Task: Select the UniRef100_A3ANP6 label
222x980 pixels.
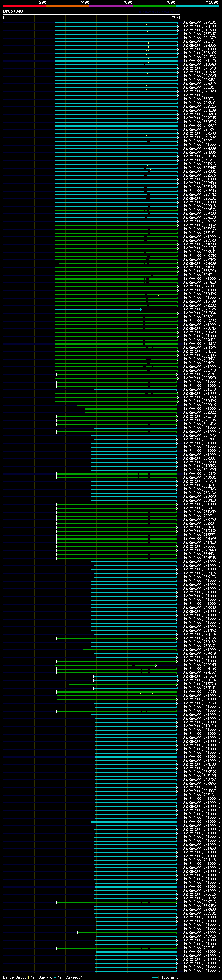Action: tap(199, 294)
